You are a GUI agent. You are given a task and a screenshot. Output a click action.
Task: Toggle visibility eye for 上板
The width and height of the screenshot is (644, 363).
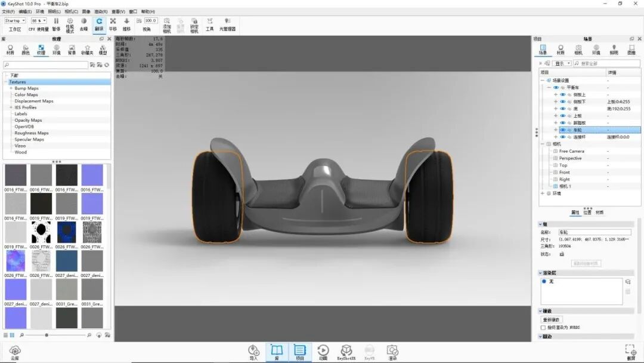563,115
